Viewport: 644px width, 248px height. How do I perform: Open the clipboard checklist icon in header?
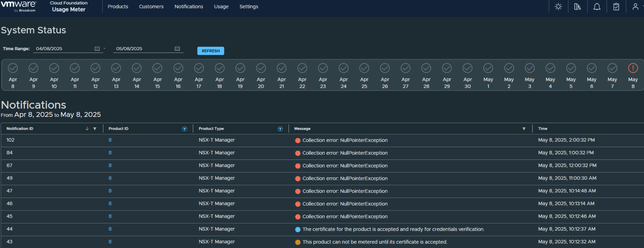tap(616, 6)
